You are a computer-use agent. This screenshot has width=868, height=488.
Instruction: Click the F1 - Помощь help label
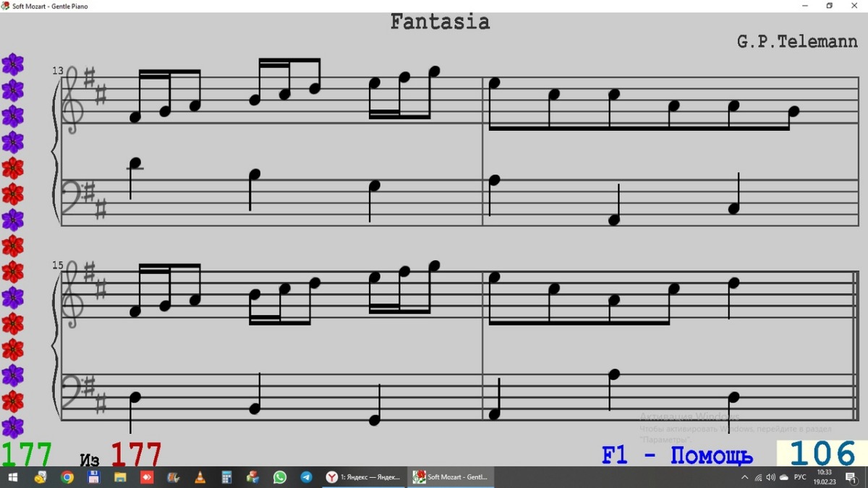coord(677,455)
